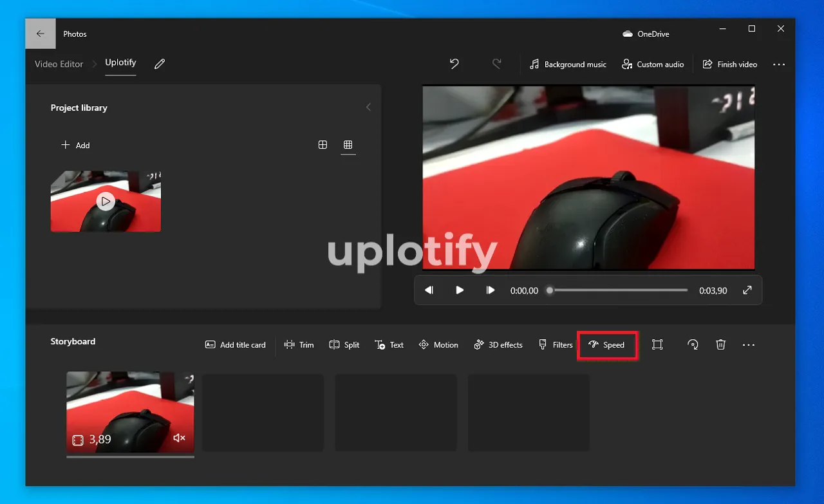Play the video preview
Viewport: 824px width, 504px height.
pyautogui.click(x=460, y=290)
